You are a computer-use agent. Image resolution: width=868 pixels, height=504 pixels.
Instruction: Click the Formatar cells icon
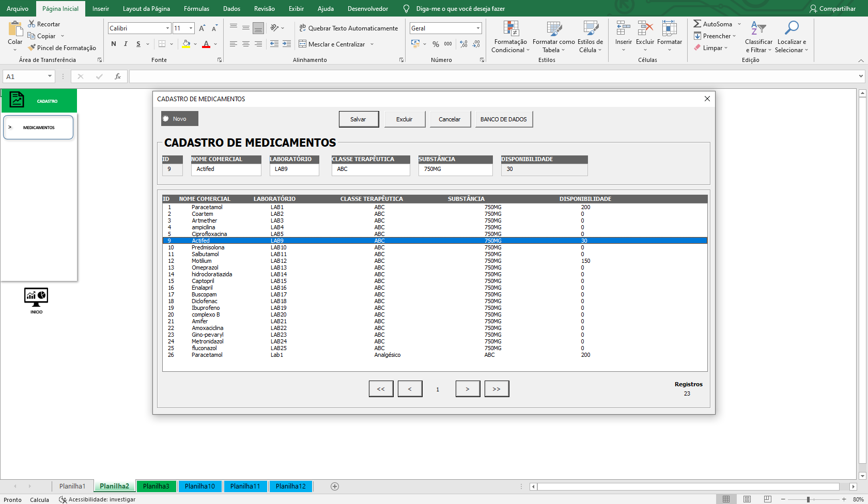[x=670, y=28]
